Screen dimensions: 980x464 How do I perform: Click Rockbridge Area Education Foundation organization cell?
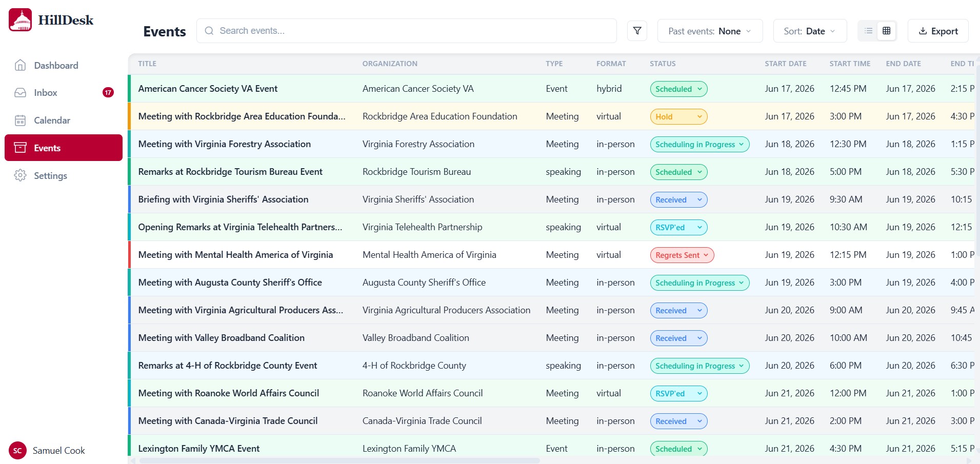(440, 116)
